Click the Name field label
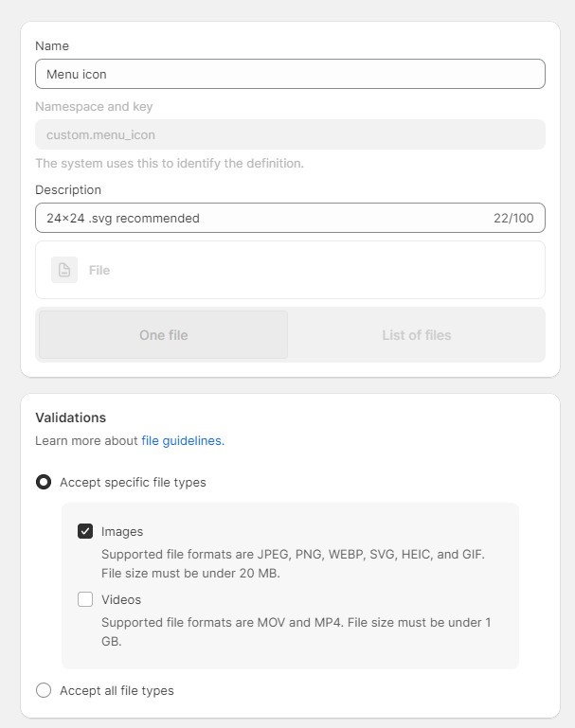 pyautogui.click(x=52, y=45)
